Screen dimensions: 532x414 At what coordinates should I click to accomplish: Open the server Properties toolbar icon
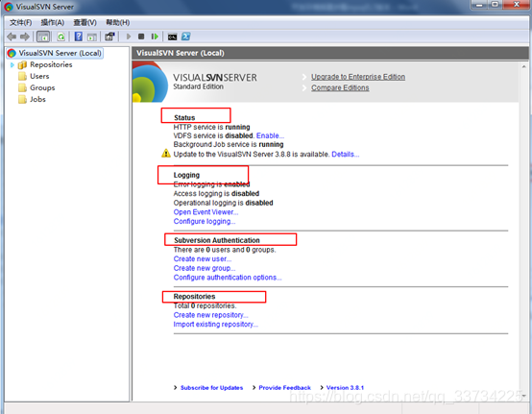pos(109,37)
